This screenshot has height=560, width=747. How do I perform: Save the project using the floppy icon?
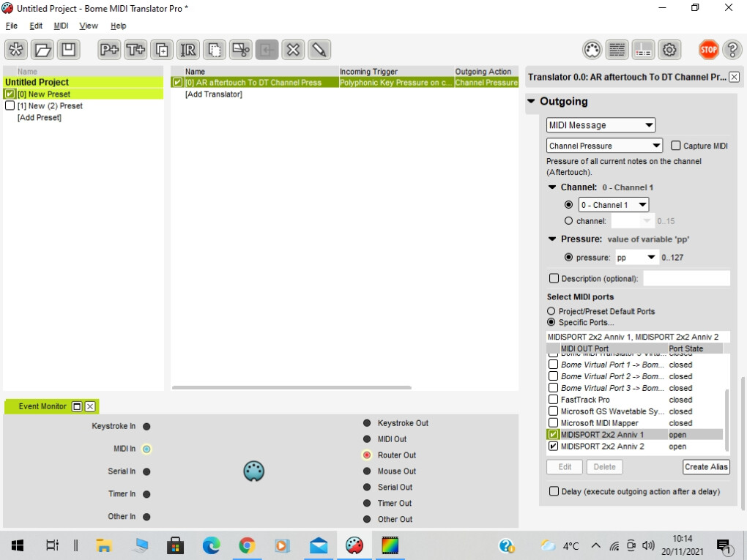pyautogui.click(x=69, y=50)
